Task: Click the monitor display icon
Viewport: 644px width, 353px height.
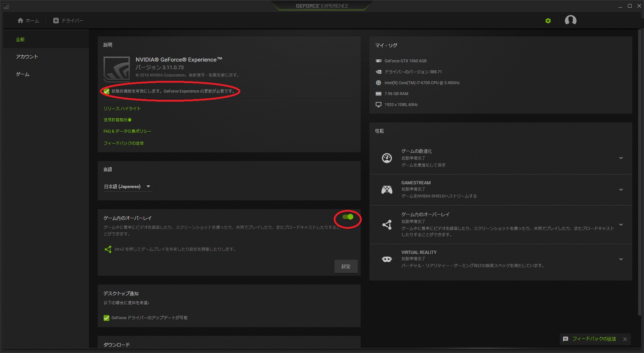Action: click(x=379, y=105)
